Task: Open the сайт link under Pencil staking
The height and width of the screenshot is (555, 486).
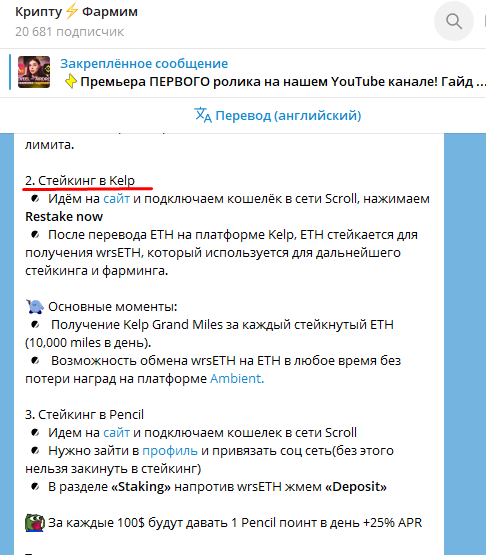Action: [116, 433]
